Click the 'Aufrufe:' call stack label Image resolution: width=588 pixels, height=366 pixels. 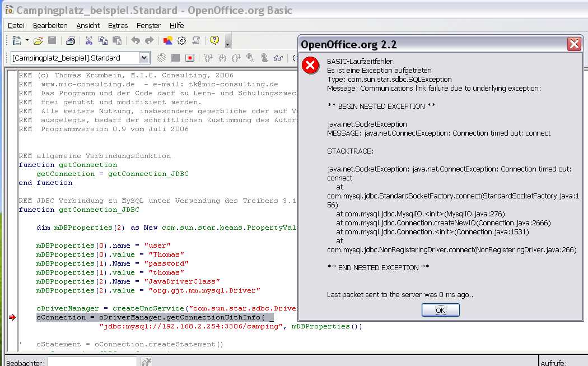pyautogui.click(x=553, y=363)
